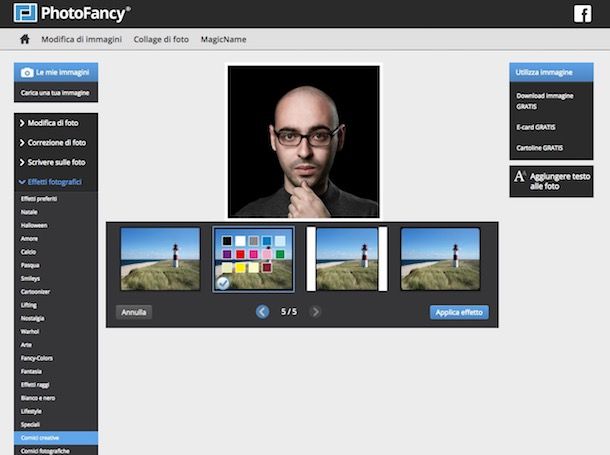Click Download immagine GRATIS

point(545,101)
